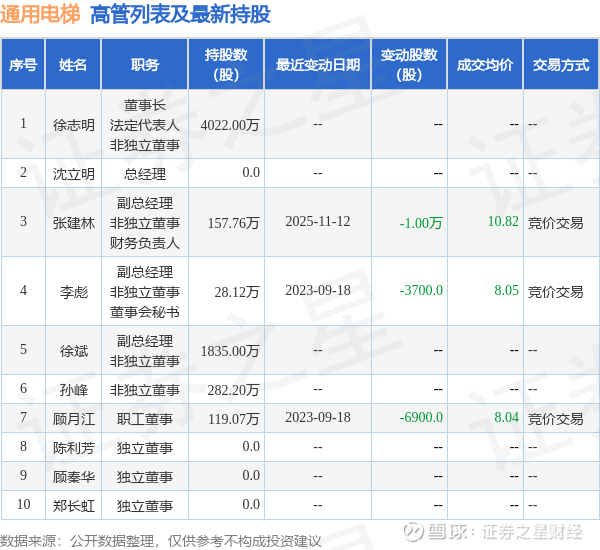Click the 交易方式 column header
The height and width of the screenshot is (550, 600).
pyautogui.click(x=561, y=64)
